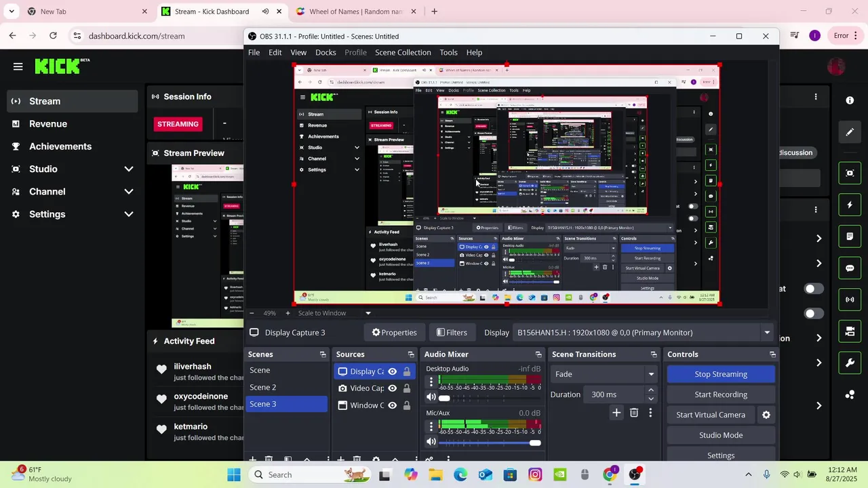Add a scene transition with the plus icon
This screenshot has height=488, width=868.
coord(616,413)
